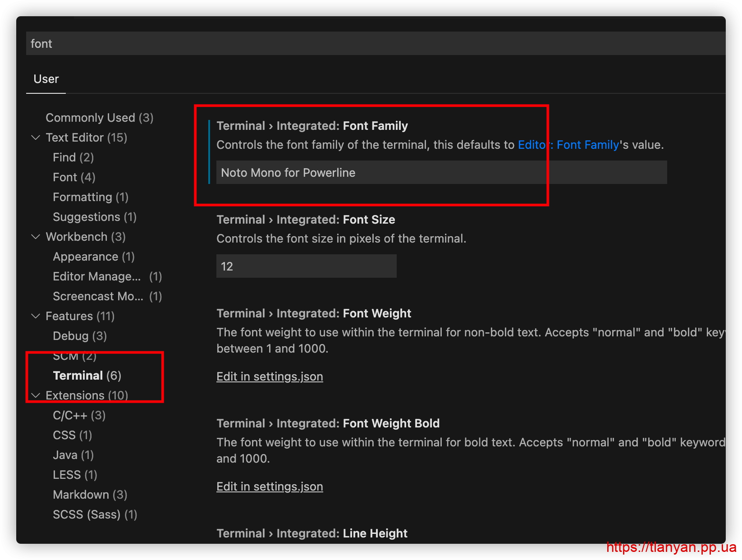Open the Editor: Font Family link
The width and height of the screenshot is (742, 560).
568,145
